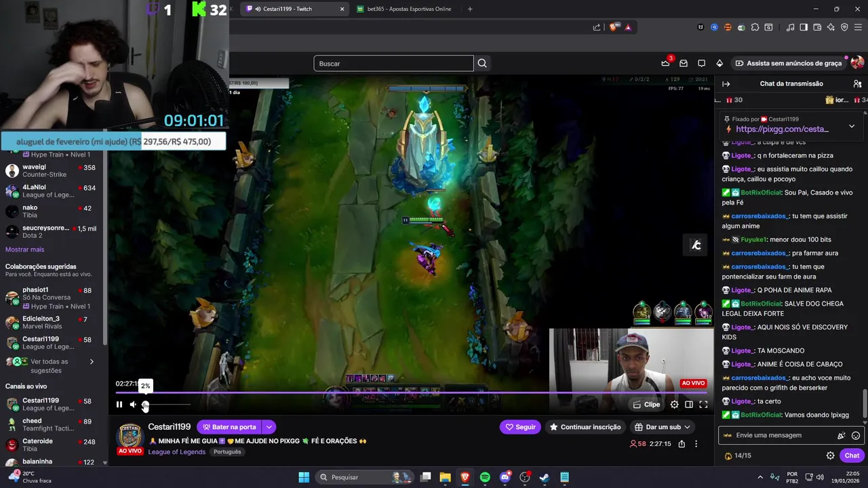Pause the Twitch stream playback

pos(119,405)
